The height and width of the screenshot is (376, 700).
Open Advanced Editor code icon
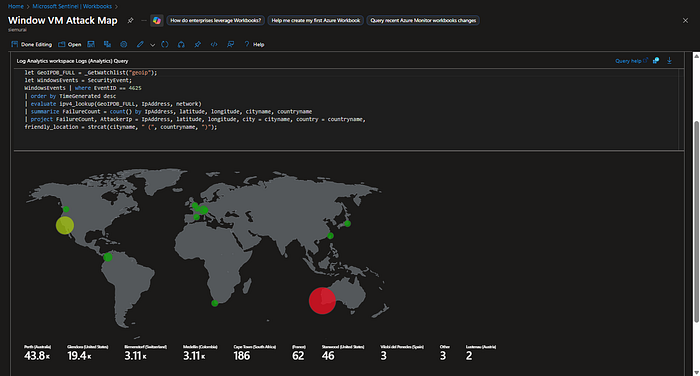click(x=214, y=44)
